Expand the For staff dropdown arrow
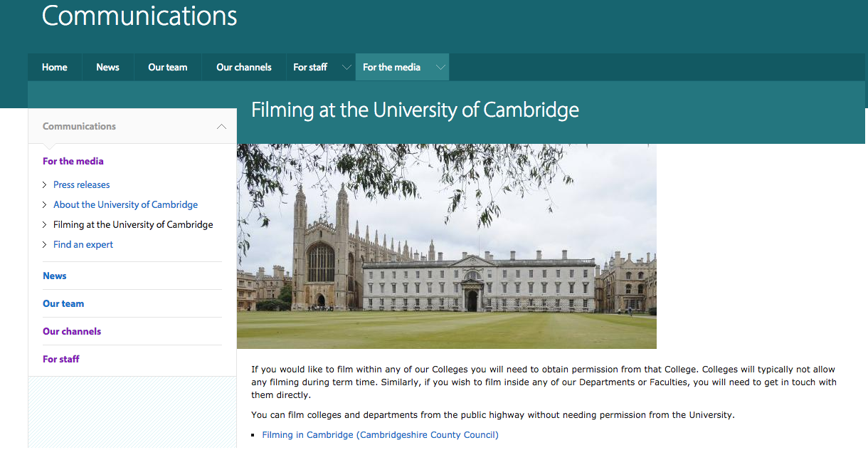The width and height of the screenshot is (868, 460). [x=346, y=68]
